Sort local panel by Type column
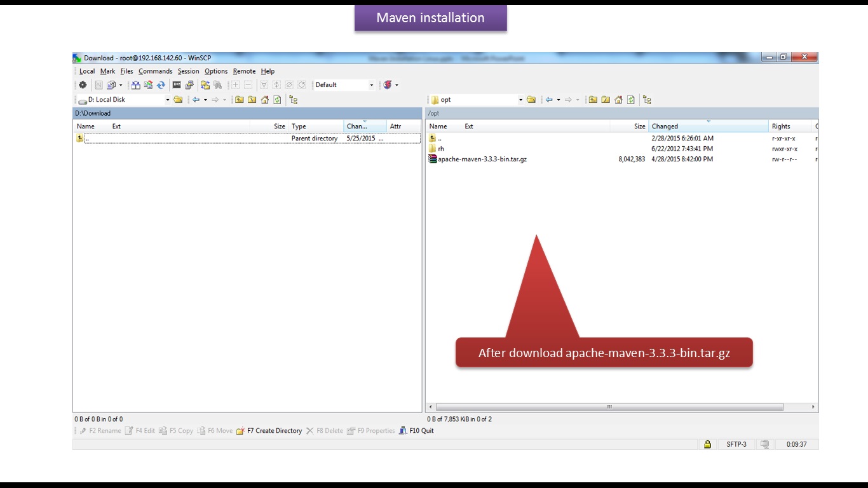868x488 pixels. [316, 126]
